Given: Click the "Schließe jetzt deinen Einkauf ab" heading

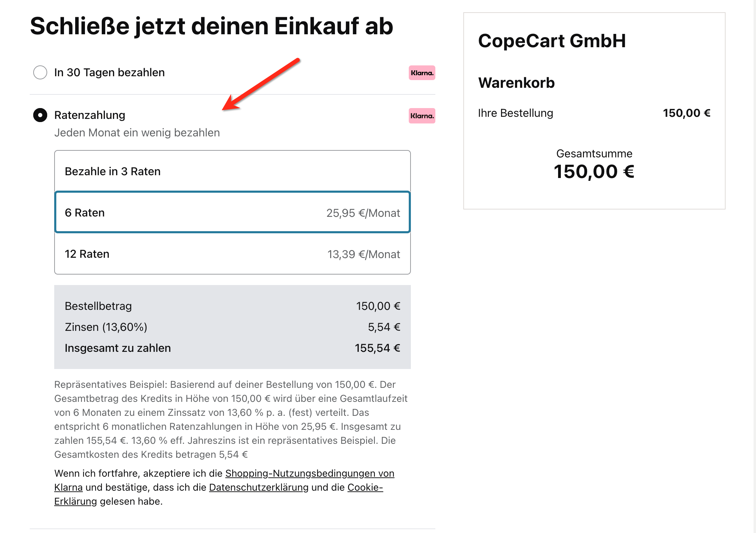Looking at the screenshot, I should click(x=212, y=26).
